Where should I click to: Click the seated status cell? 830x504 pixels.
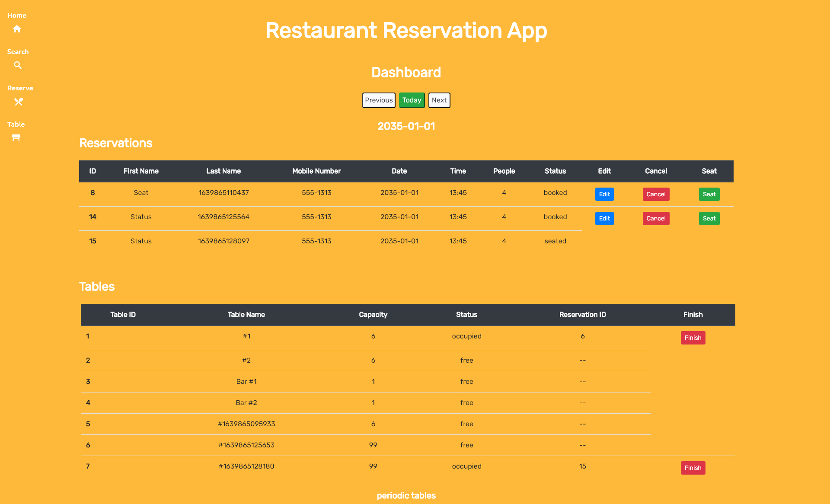(555, 241)
